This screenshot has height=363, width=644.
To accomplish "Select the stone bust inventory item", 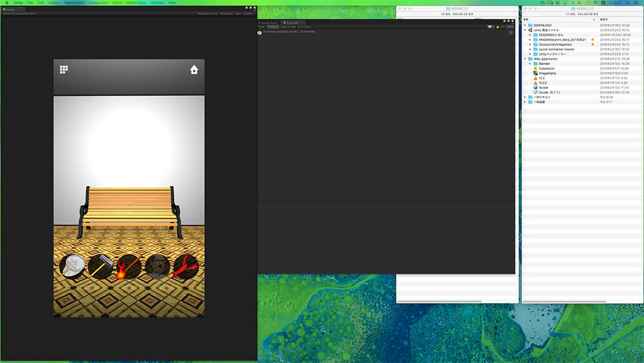I will tap(157, 266).
